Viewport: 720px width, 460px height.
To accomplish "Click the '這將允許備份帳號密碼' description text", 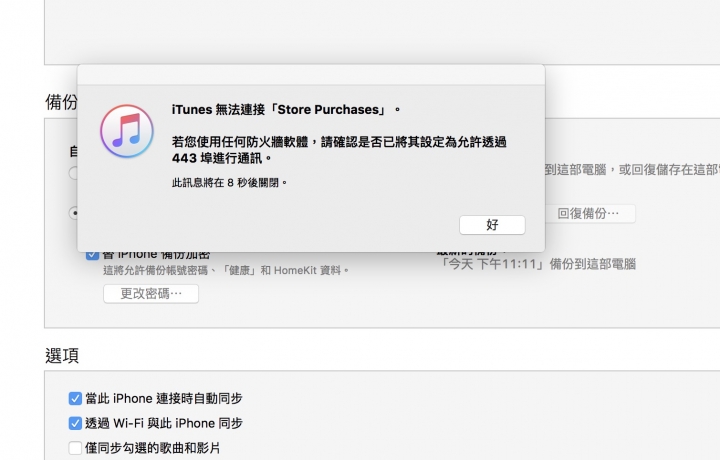I will (226, 270).
